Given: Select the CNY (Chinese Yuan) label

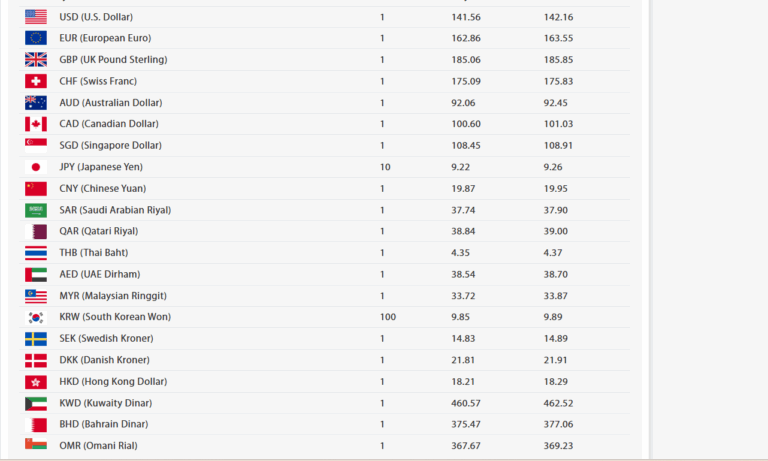Looking at the screenshot, I should coord(101,189).
